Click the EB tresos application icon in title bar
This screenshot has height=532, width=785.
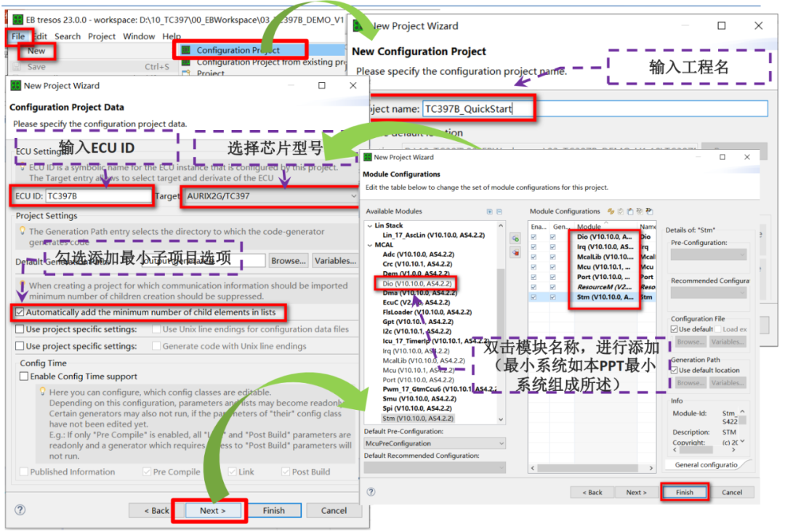click(x=17, y=20)
